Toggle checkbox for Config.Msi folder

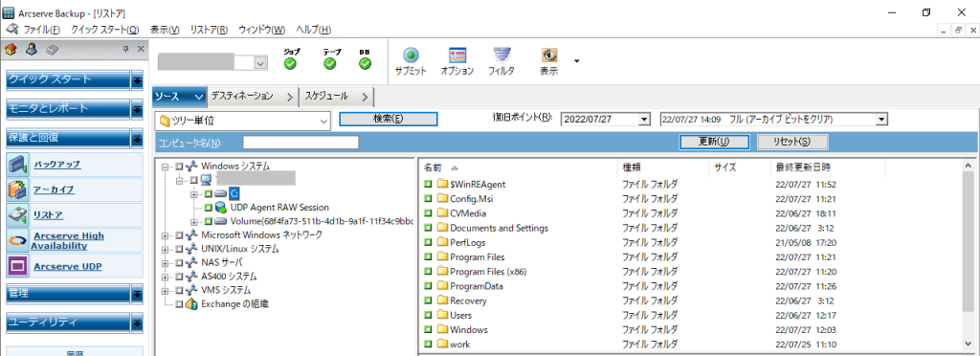pyautogui.click(x=428, y=199)
